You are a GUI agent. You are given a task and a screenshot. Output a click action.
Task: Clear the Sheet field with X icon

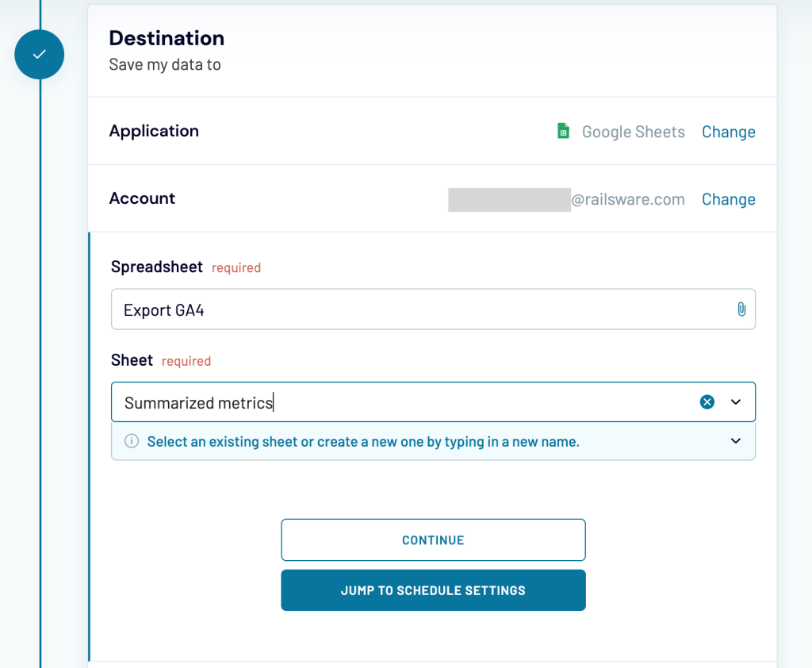707,402
